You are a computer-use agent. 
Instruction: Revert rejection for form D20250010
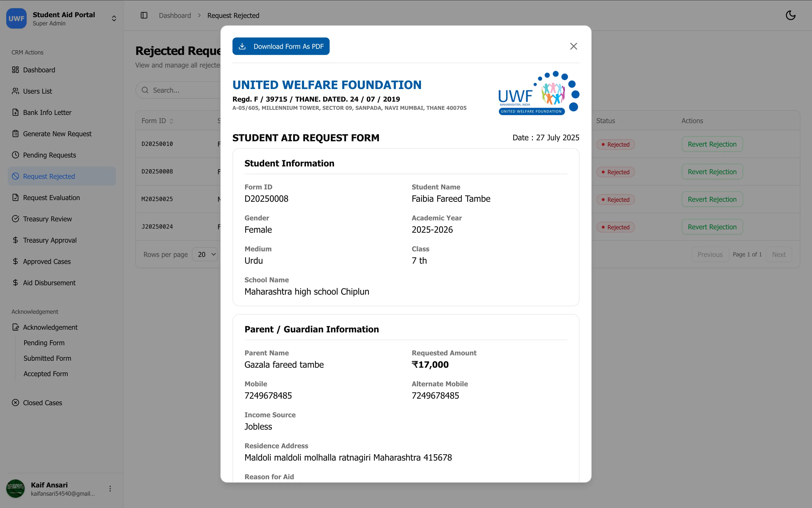(x=712, y=144)
